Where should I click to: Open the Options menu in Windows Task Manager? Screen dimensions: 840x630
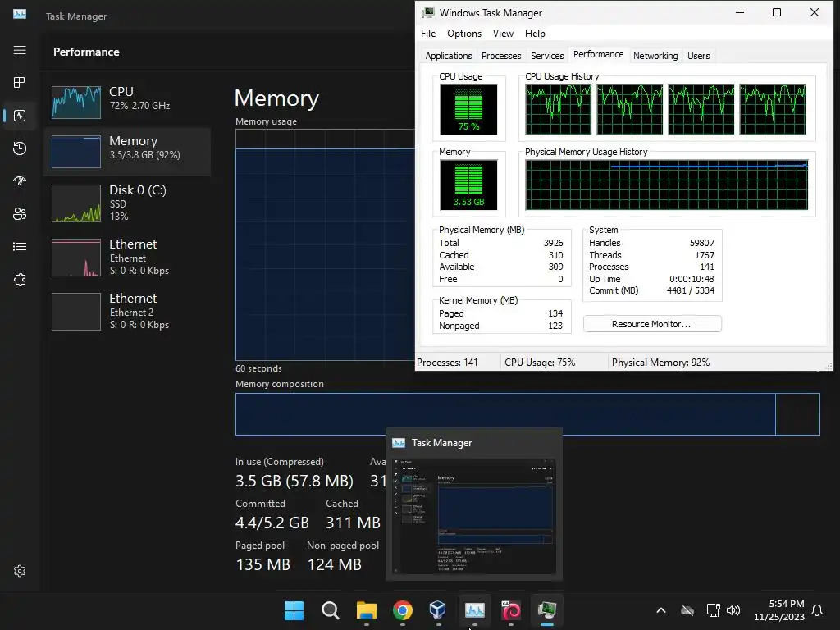464,33
